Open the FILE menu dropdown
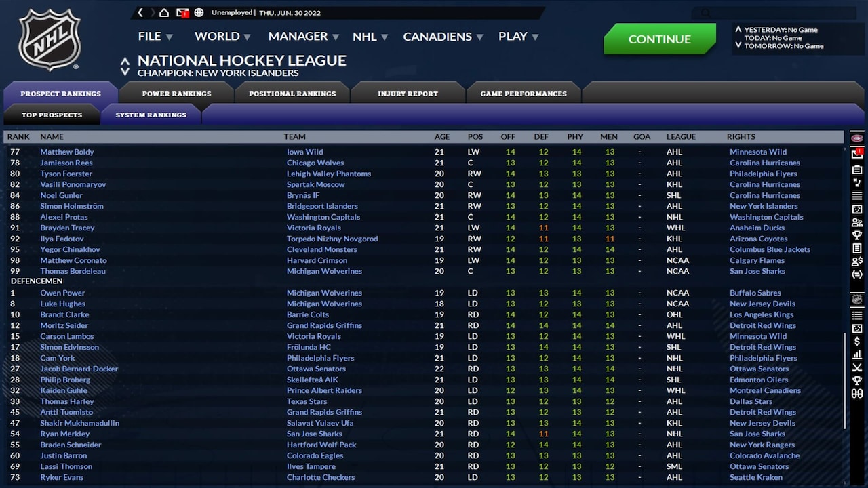The height and width of the screenshot is (488, 868). 149,36
